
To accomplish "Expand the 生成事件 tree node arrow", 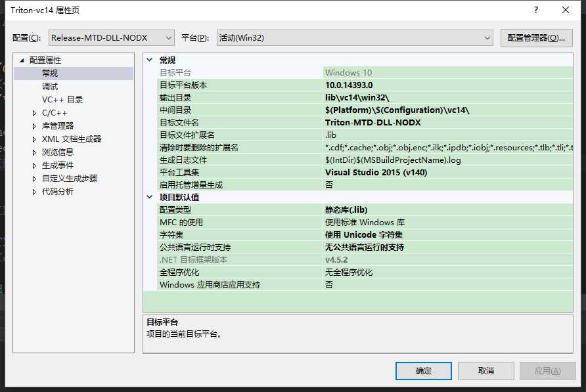I will pos(34,165).
